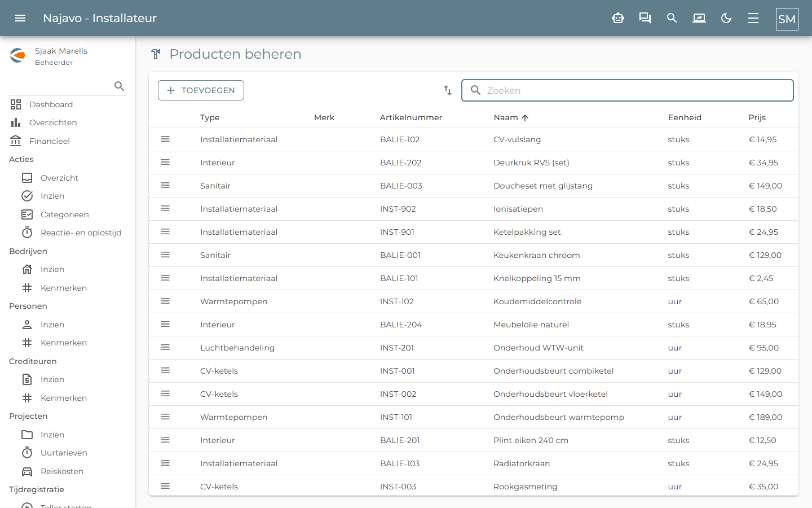Click the Toevoegen button
Screen dimensions: 812x508
coord(201,90)
